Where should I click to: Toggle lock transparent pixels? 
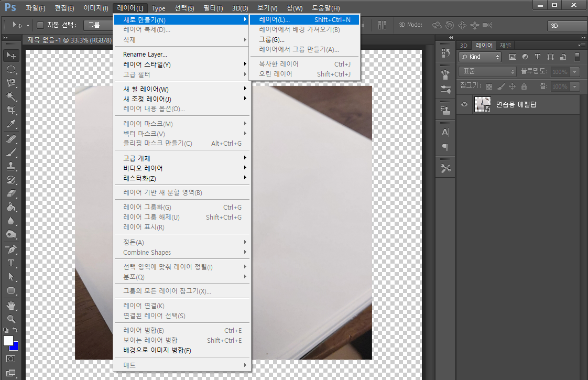(x=489, y=86)
